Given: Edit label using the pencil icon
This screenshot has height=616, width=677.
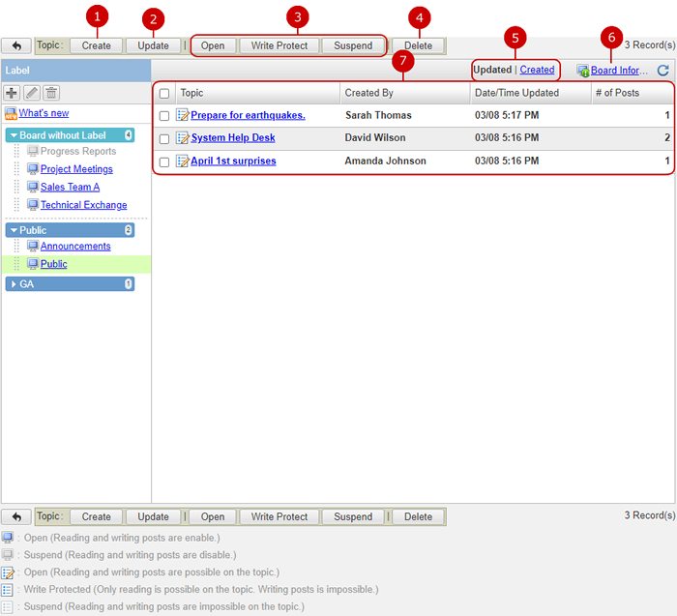Looking at the screenshot, I should pos(32,93).
